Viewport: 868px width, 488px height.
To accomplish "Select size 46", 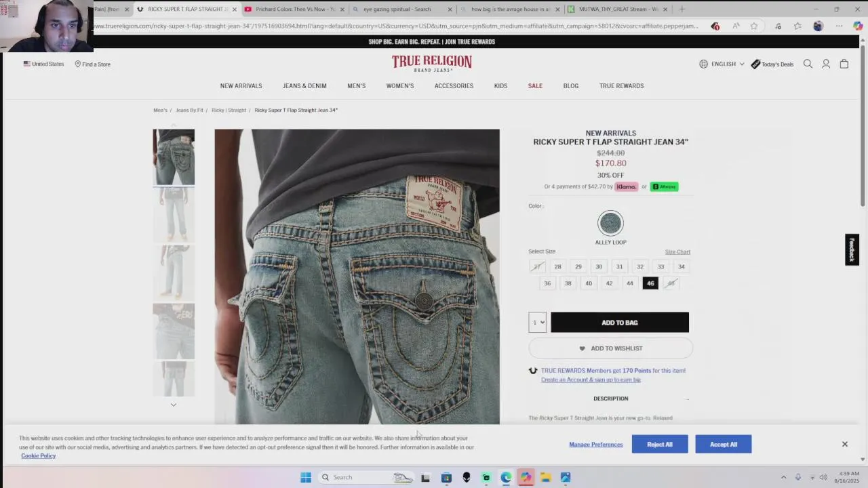I will 650,283.
